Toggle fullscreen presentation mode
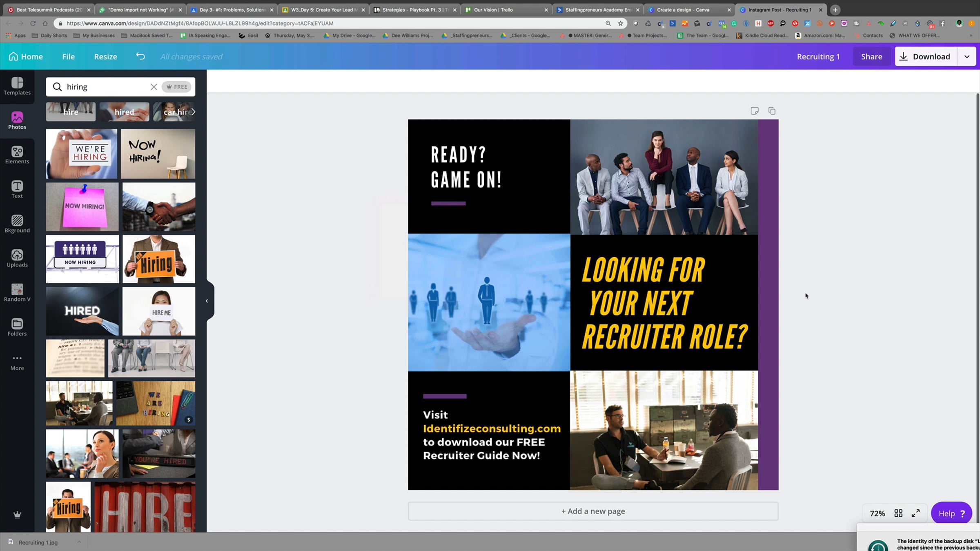The height and width of the screenshot is (551, 980). pyautogui.click(x=916, y=513)
